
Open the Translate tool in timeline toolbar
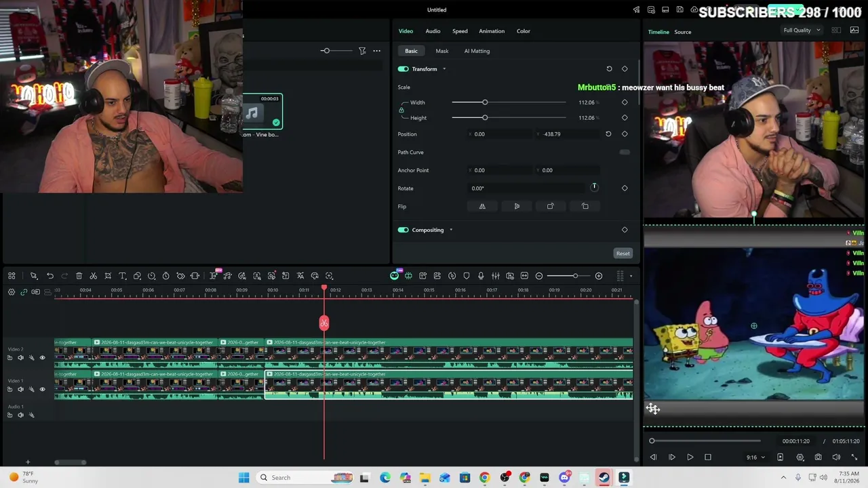click(300, 276)
